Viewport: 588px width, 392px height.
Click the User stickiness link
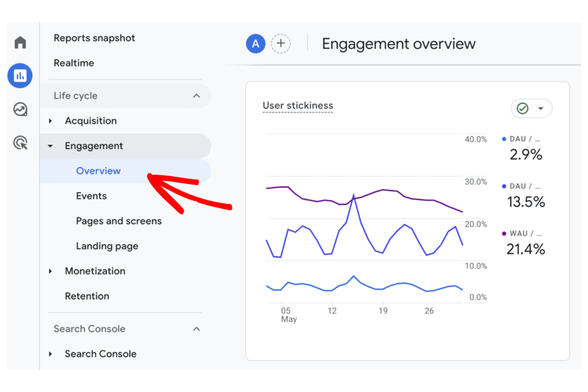coord(298,106)
